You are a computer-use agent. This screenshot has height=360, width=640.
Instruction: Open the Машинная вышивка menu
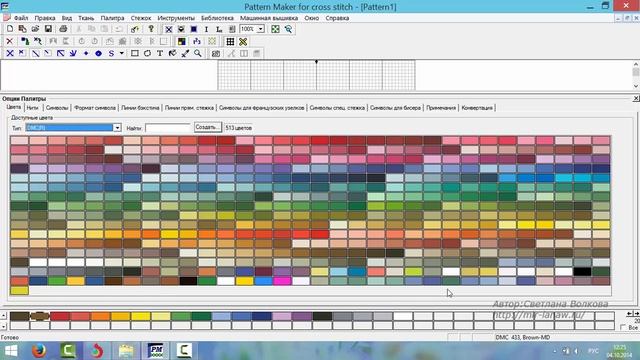tap(269, 18)
